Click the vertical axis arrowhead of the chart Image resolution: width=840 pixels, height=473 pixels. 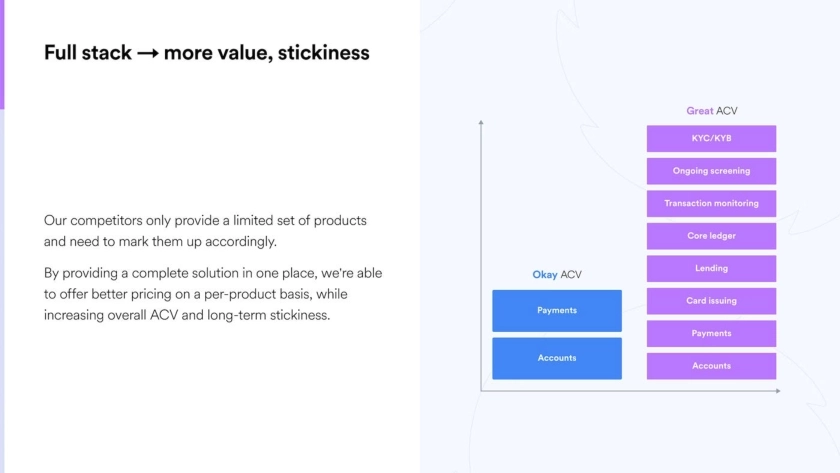[x=481, y=123]
